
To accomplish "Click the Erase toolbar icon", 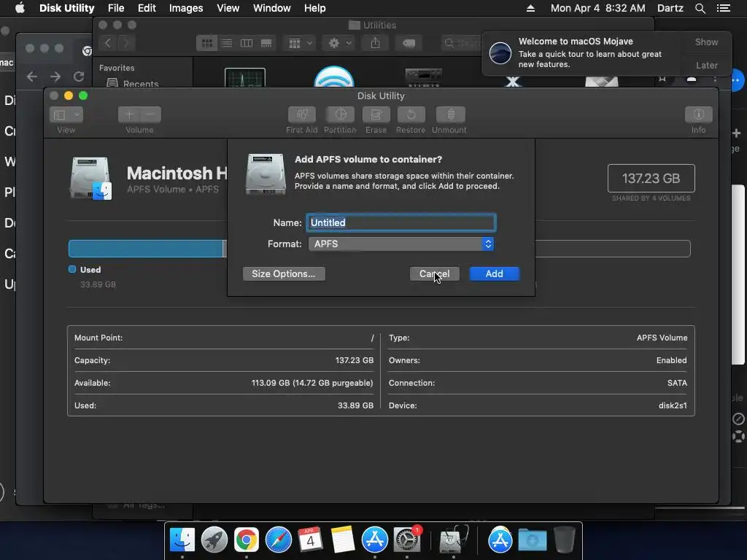I will tap(376, 114).
